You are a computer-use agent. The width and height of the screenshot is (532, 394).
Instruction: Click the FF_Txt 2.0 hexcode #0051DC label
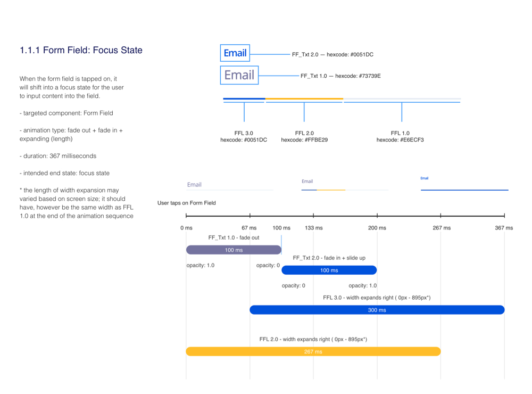(x=332, y=54)
